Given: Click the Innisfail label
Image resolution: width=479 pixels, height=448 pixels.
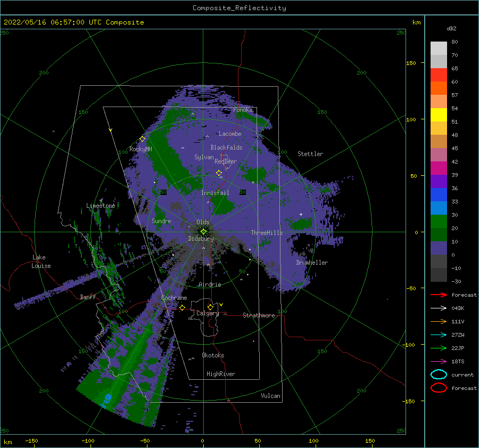Looking at the screenshot, I should tap(215, 193).
